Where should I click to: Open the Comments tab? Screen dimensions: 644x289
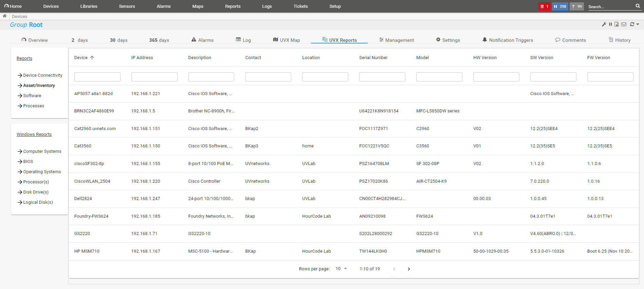[571, 40]
